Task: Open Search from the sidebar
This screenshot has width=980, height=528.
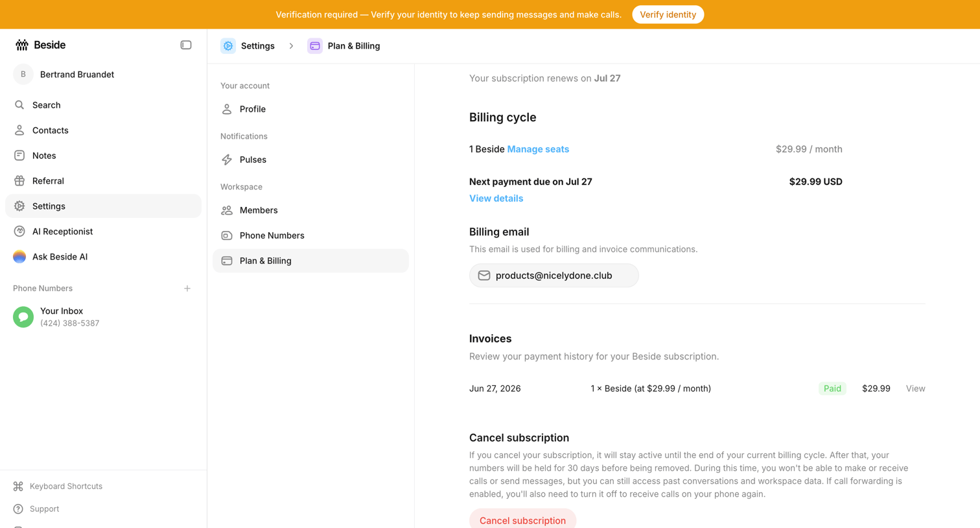Action: 103,105
